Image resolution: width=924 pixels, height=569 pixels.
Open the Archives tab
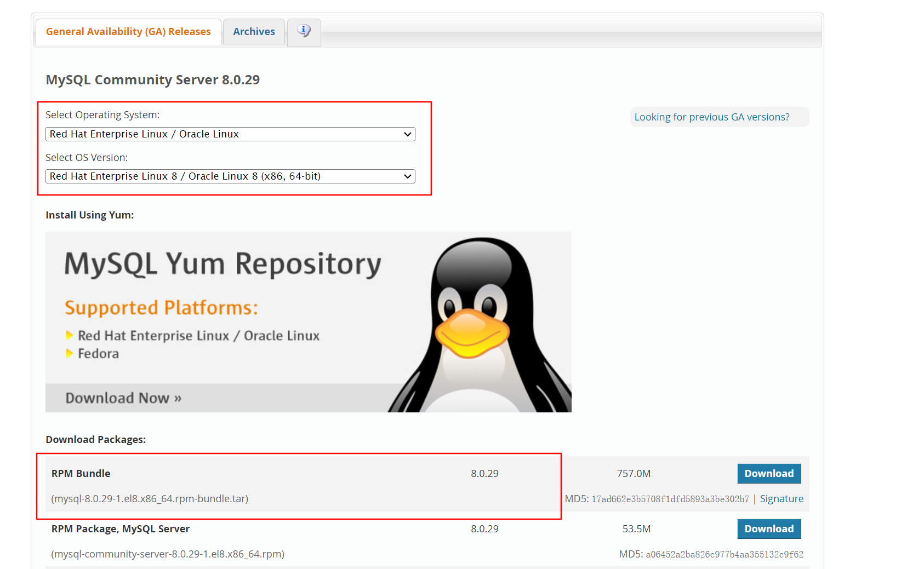click(254, 32)
